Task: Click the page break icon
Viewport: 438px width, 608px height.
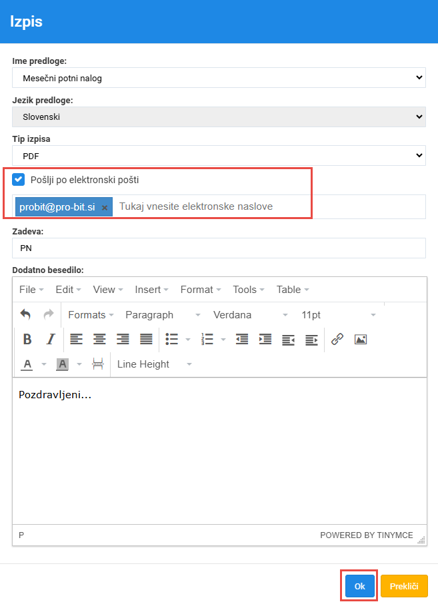Action: coord(98,364)
